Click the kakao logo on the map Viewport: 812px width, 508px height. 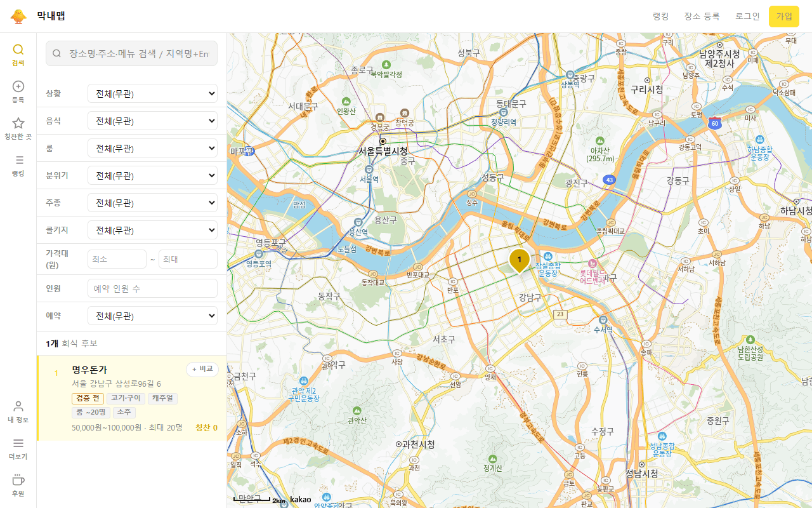[301, 500]
